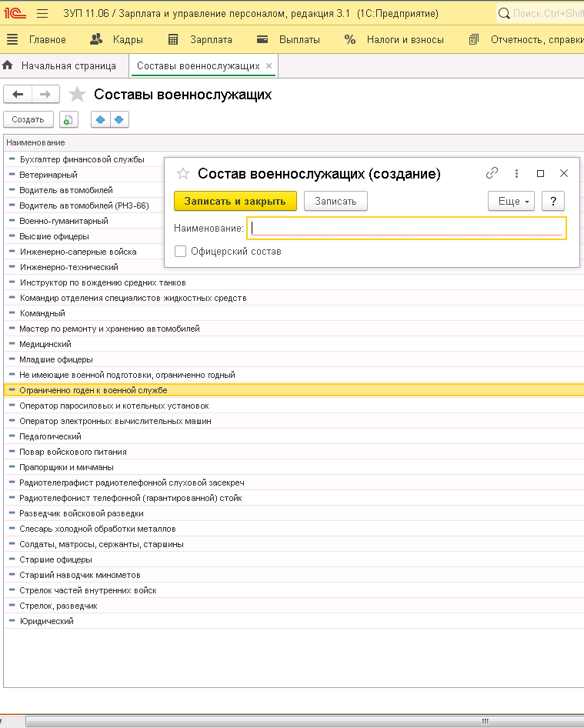The width and height of the screenshot is (584, 728).
Task: Select Солдаты, матросы, сержанты, старшины row
Action: [292, 544]
